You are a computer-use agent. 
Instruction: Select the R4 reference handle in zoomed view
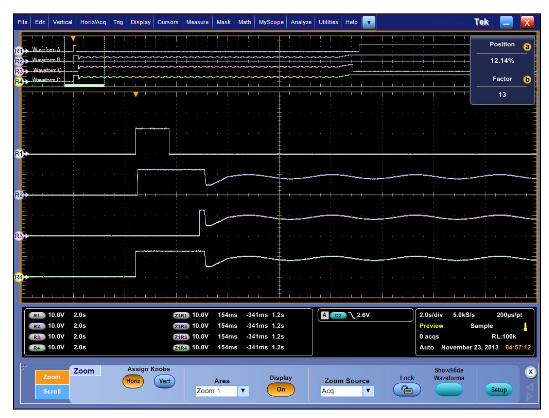(x=19, y=277)
